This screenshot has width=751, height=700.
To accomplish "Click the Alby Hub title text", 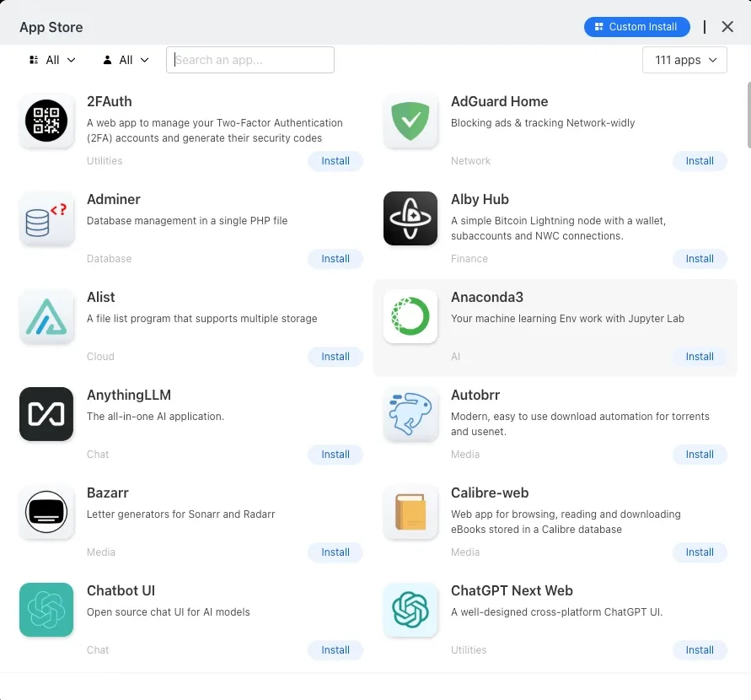I will (480, 199).
